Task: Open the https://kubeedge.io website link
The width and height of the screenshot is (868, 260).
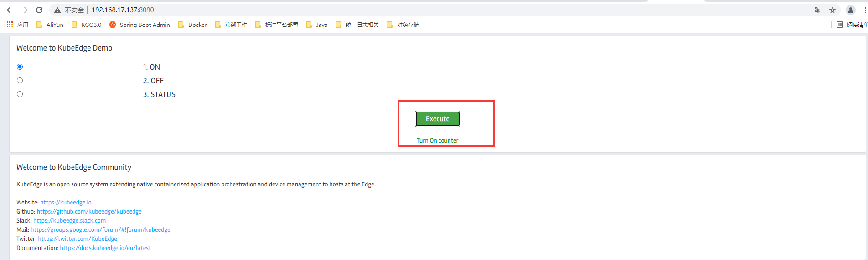Action: click(x=66, y=202)
